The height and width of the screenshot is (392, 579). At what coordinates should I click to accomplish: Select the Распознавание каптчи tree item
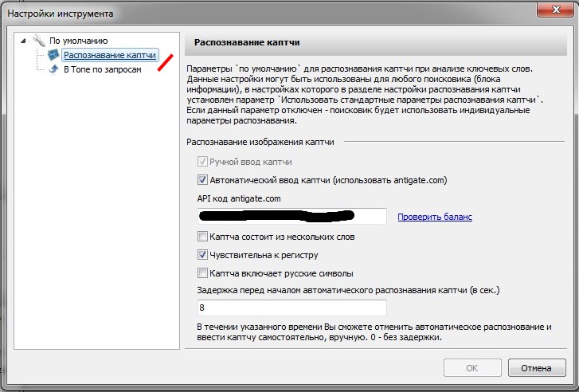tap(109, 55)
